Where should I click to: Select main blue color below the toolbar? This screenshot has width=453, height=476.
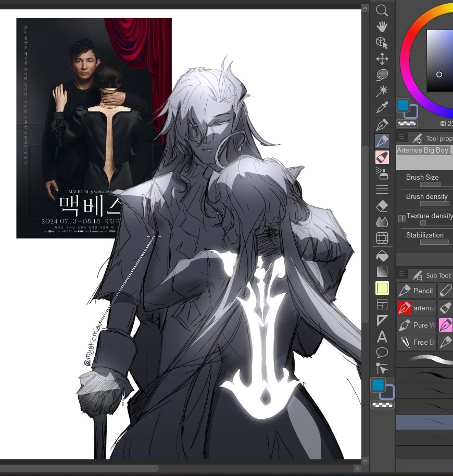[x=378, y=385]
